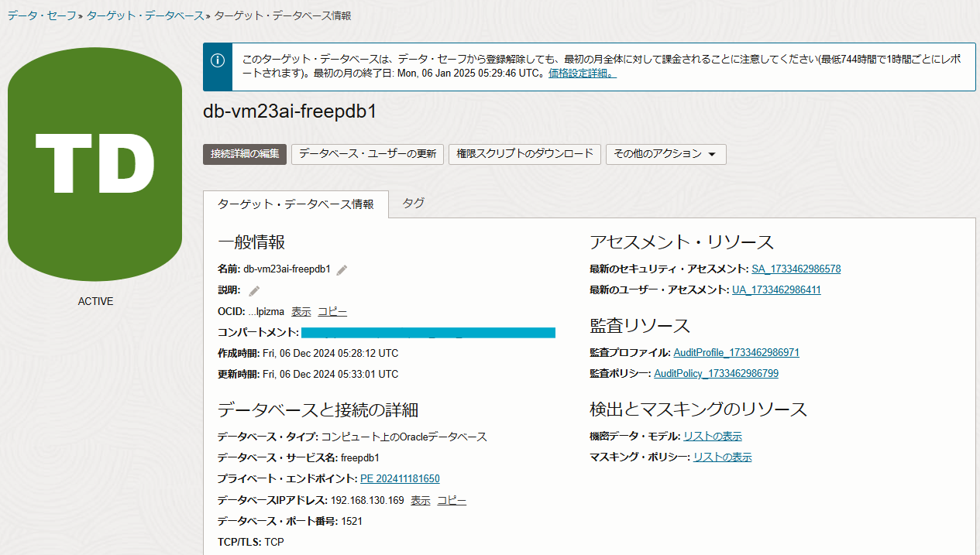This screenshot has width=980, height=555.
Task: Click the green TD target database icon
Action: (x=95, y=163)
